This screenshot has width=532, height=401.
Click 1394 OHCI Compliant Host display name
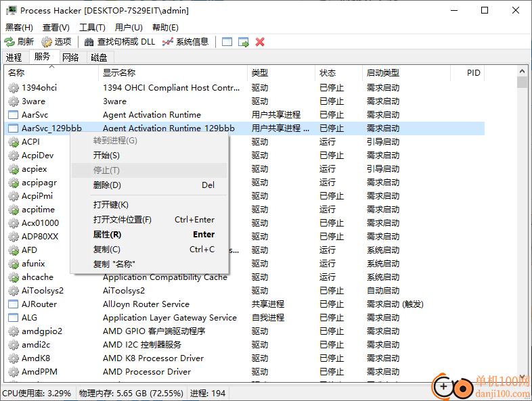[171, 88]
